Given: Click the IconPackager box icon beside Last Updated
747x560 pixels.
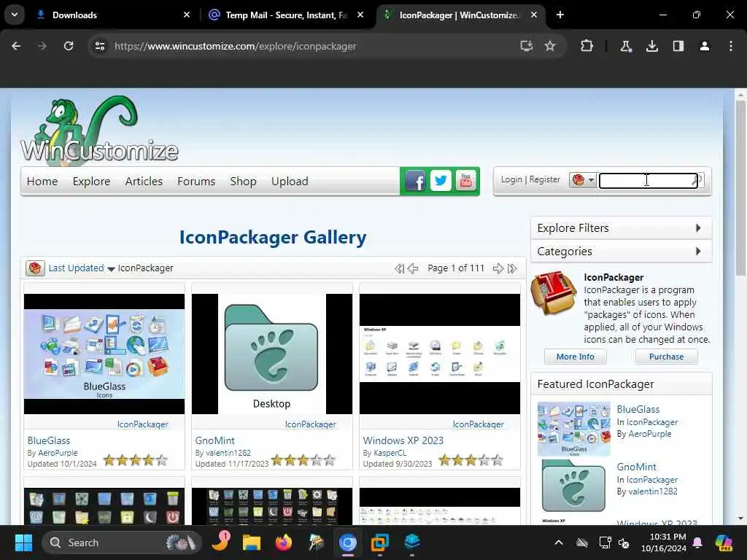Looking at the screenshot, I should pyautogui.click(x=35, y=268).
